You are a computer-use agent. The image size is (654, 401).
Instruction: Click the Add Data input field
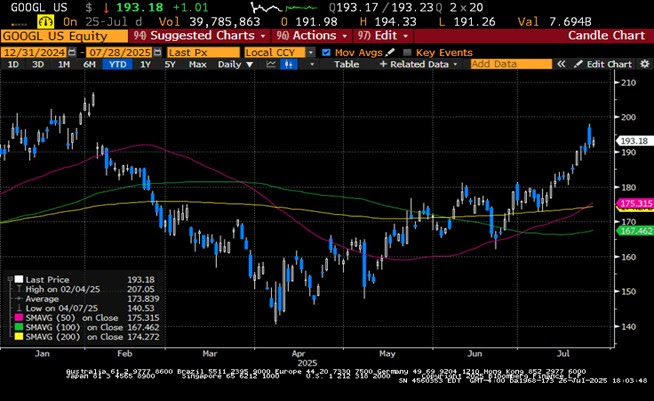[x=511, y=64]
